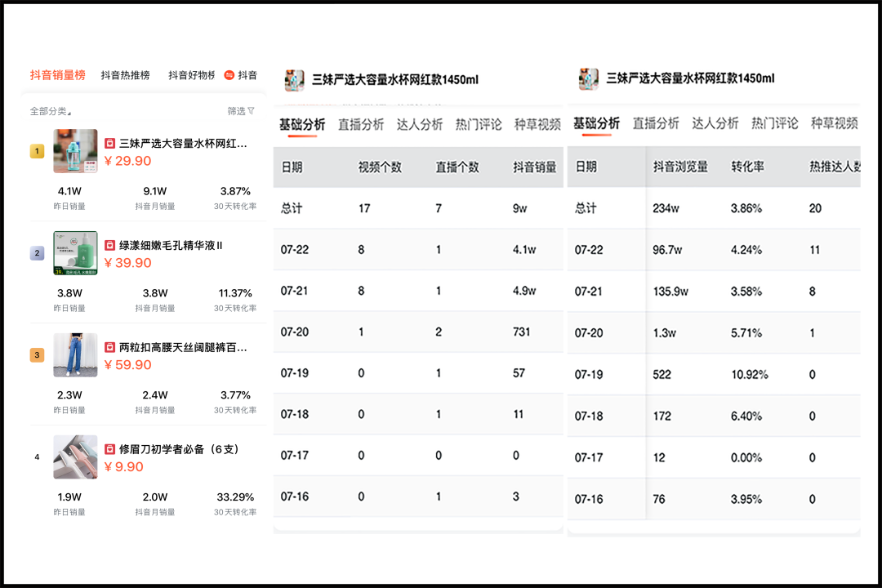This screenshot has height=588, width=882.
Task: Click product icon in right panel header
Action: (588, 78)
